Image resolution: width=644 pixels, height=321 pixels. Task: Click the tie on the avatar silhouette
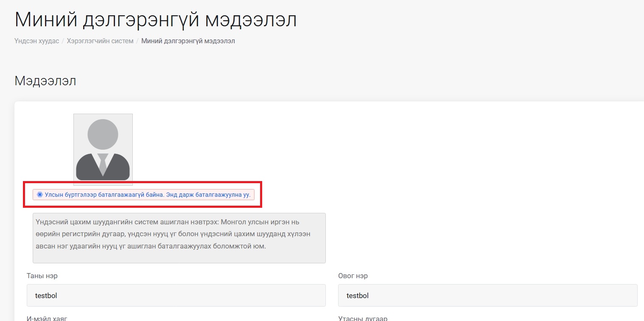tap(103, 164)
